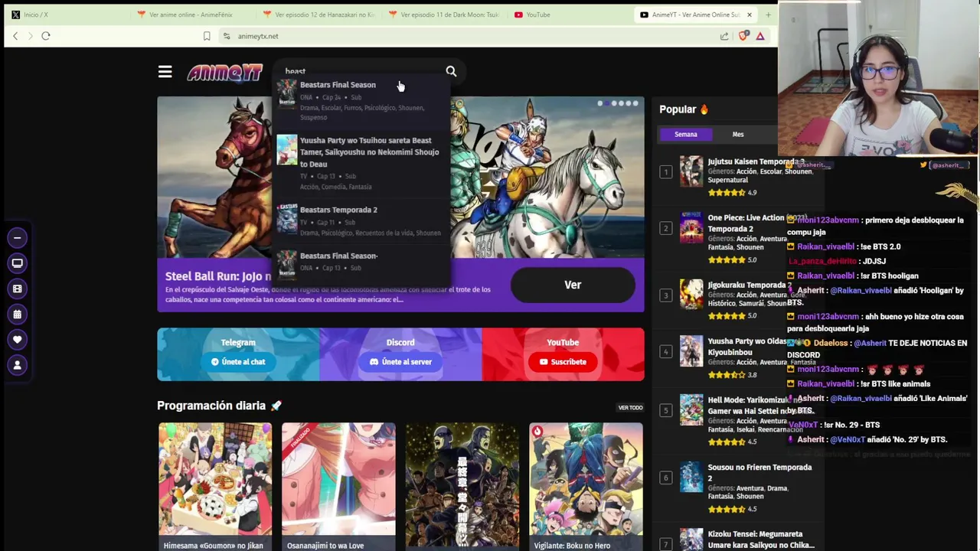Go back with browser back arrow
980x551 pixels.
pyautogui.click(x=15, y=36)
